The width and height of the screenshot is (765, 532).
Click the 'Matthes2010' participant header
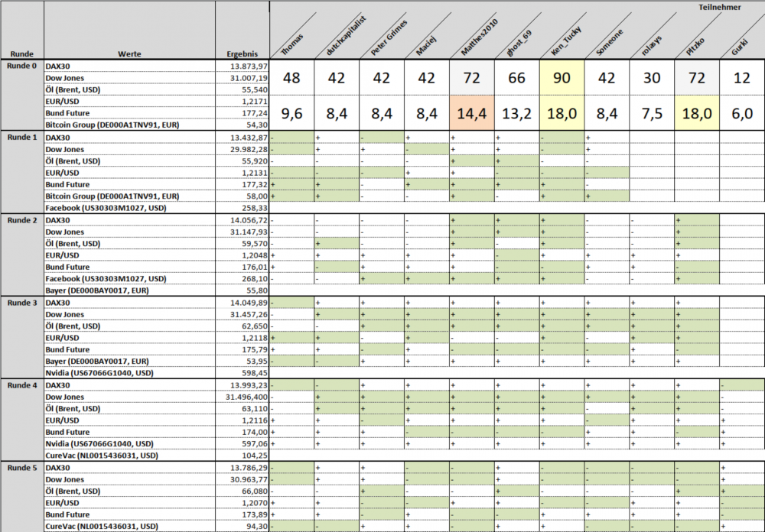(x=479, y=37)
